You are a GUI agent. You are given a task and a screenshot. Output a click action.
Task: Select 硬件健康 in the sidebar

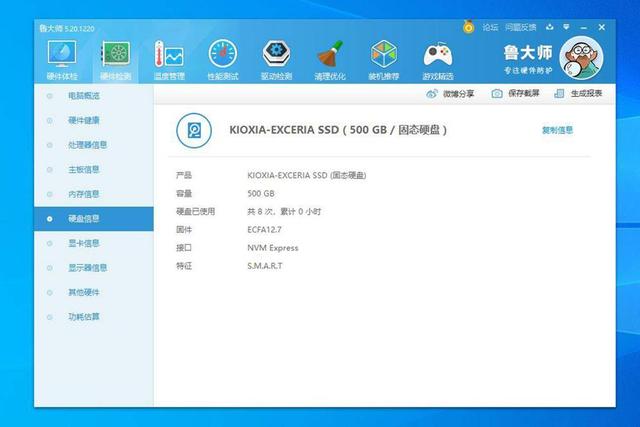[94, 120]
